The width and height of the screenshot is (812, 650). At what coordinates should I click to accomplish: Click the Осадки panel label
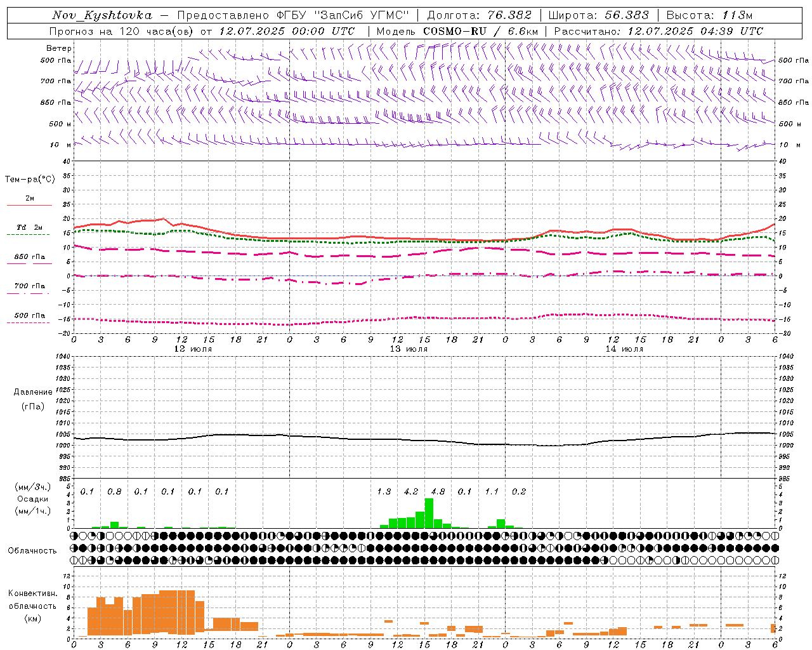(33, 499)
